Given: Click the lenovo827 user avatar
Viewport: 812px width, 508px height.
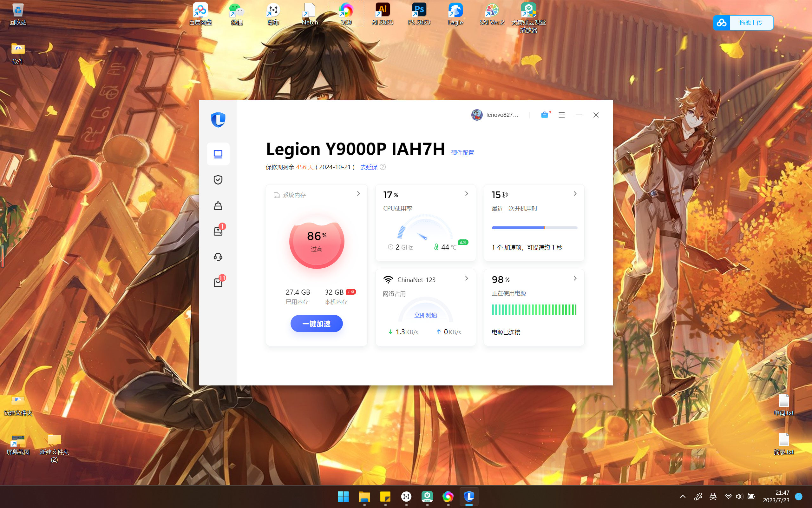Looking at the screenshot, I should (x=477, y=115).
